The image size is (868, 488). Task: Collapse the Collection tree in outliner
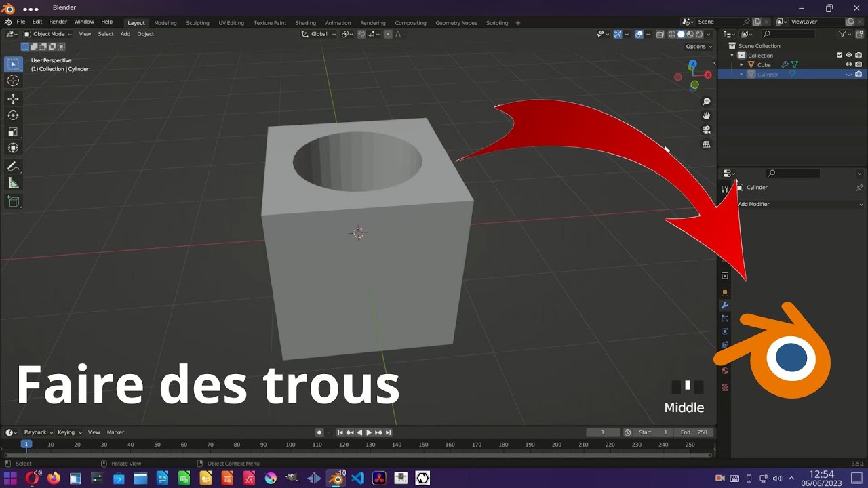pyautogui.click(x=732, y=55)
